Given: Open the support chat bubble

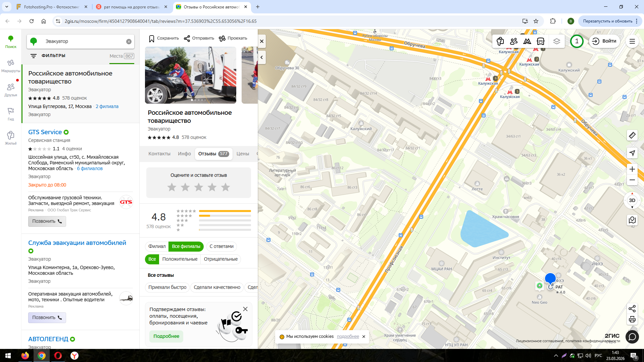Looking at the screenshot, I should (x=632, y=337).
